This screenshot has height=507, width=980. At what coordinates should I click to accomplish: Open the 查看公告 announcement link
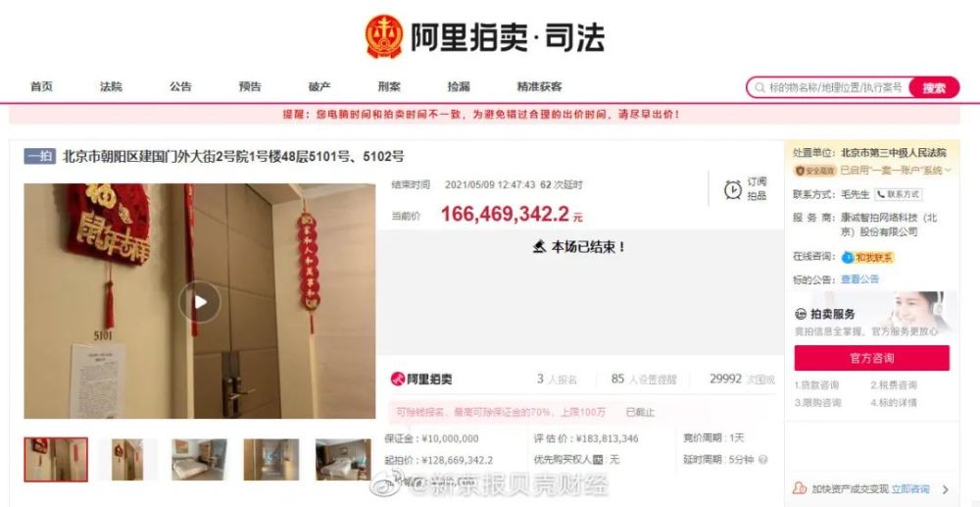(x=860, y=279)
